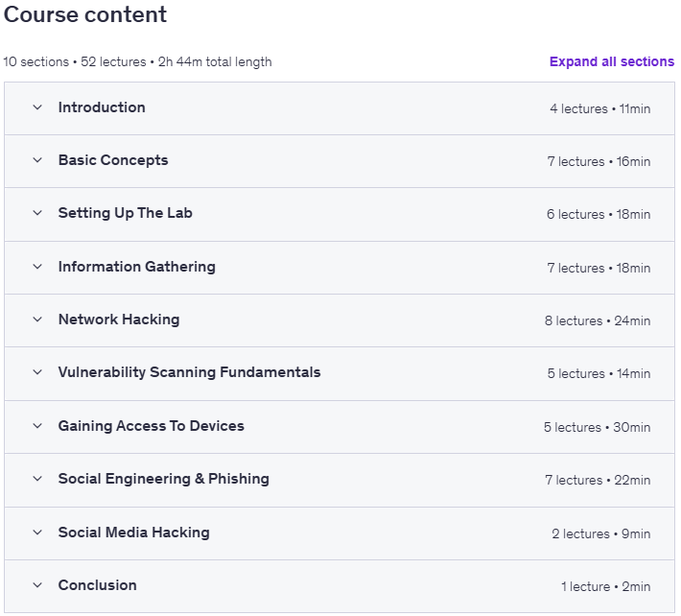
Task: Open the Network Hacking section title
Action: 119,320
